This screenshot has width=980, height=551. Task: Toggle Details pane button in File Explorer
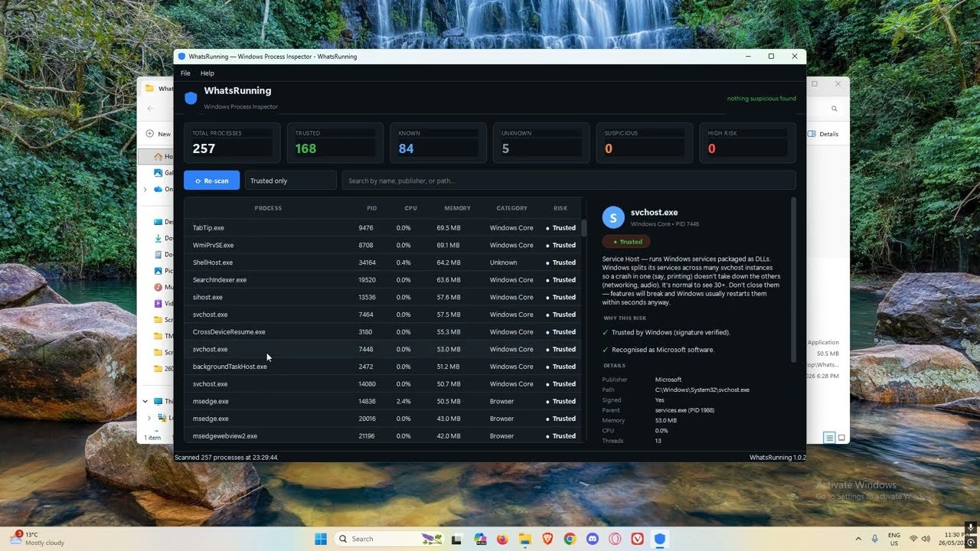824,134
